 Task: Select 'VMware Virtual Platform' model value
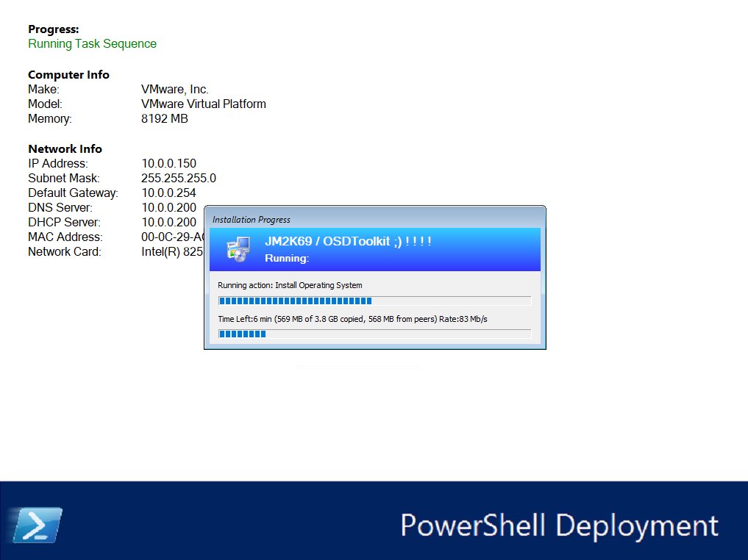point(204,104)
